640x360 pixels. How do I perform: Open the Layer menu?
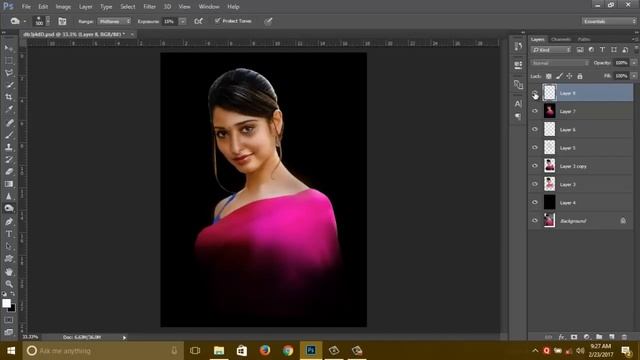85,7
